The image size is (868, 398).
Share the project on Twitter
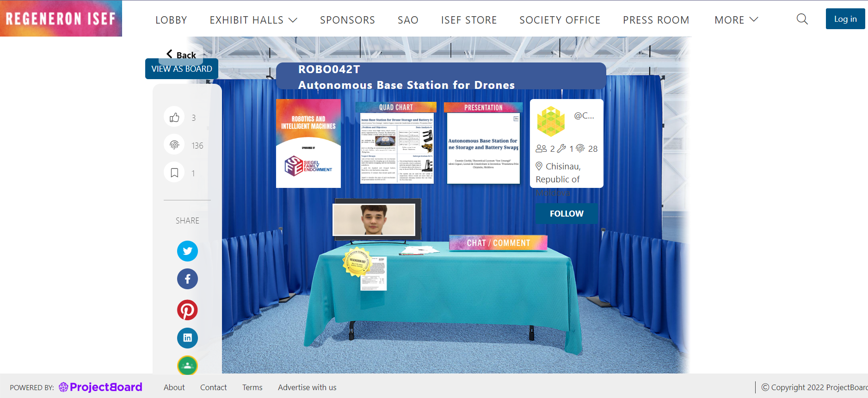click(187, 251)
